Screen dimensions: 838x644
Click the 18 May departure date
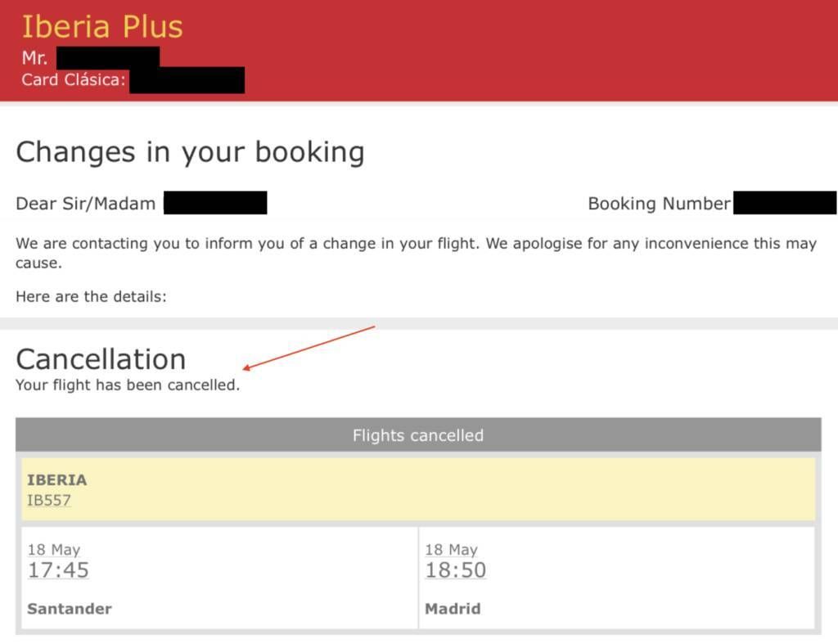54,549
